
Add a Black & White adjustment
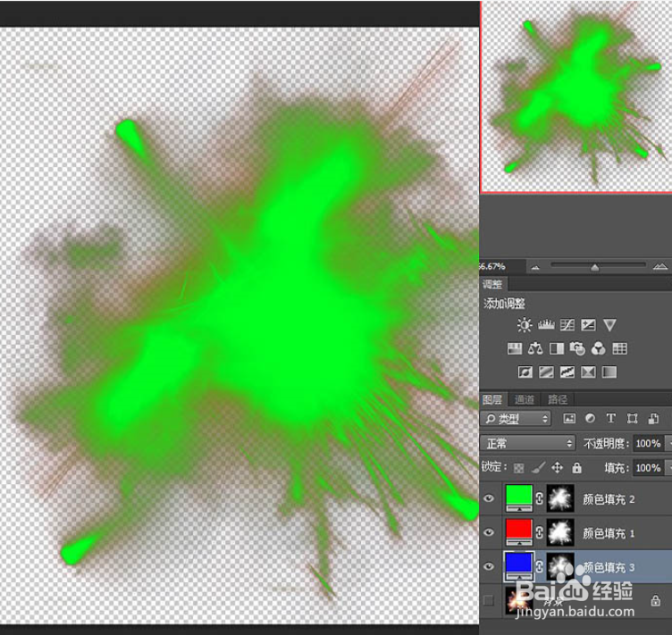click(557, 348)
